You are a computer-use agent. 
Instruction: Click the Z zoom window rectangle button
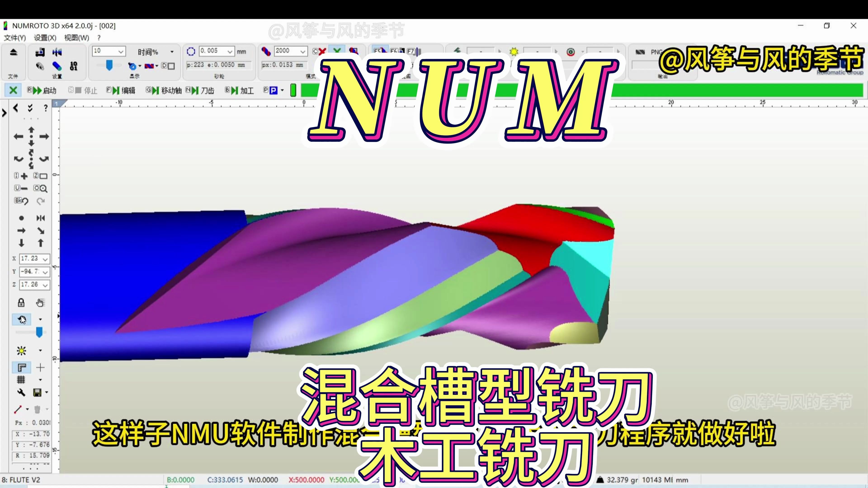pos(40,176)
